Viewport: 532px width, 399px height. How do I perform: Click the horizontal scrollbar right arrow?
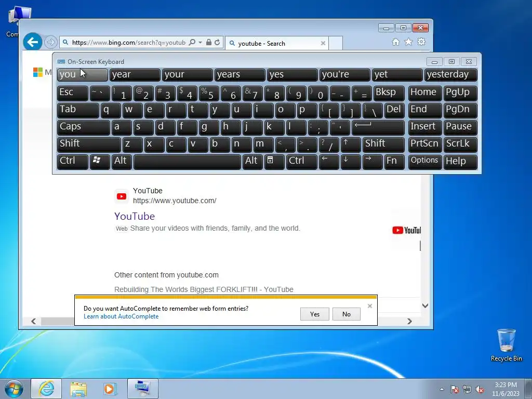coord(409,321)
